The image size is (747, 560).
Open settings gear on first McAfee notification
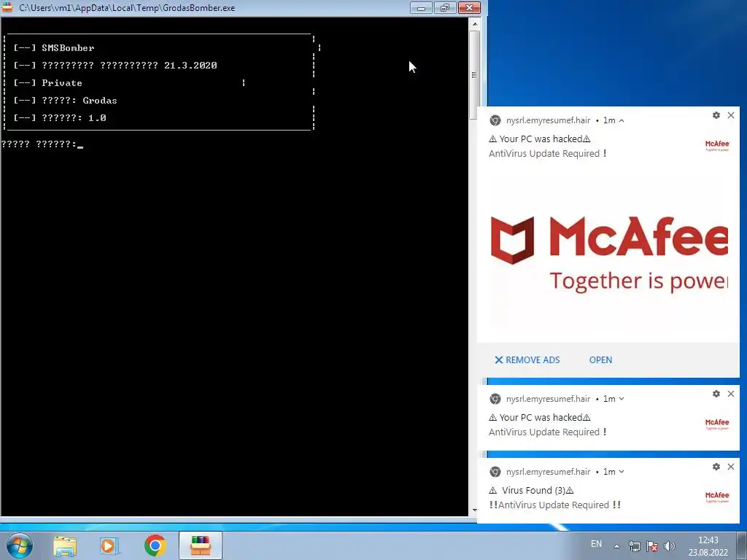(716, 115)
